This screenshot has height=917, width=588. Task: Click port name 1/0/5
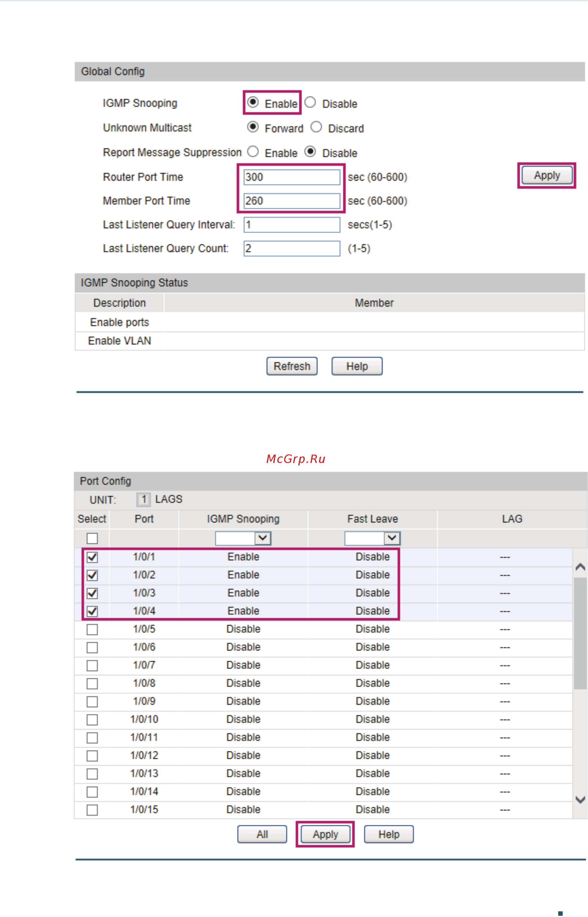[144, 629]
